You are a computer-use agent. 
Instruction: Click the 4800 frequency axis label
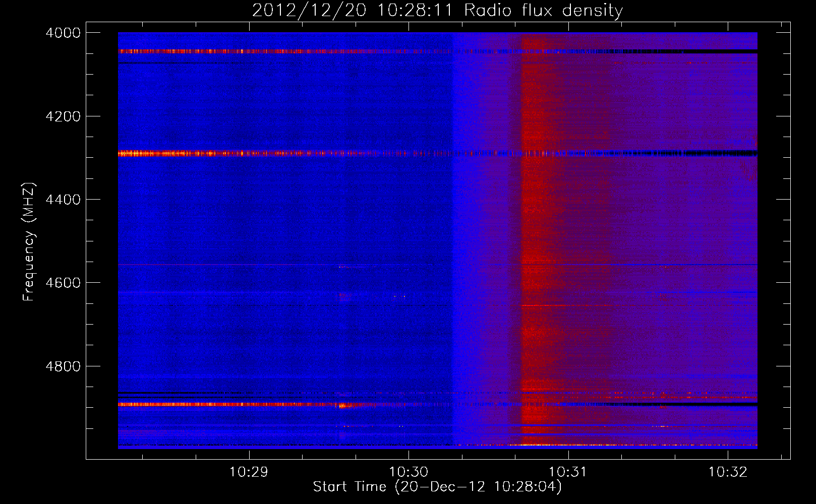coord(63,366)
